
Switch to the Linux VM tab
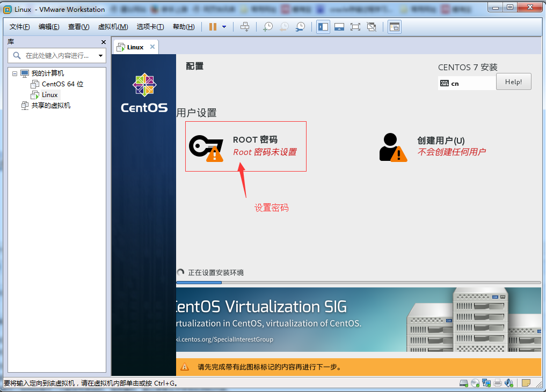pyautogui.click(x=135, y=47)
